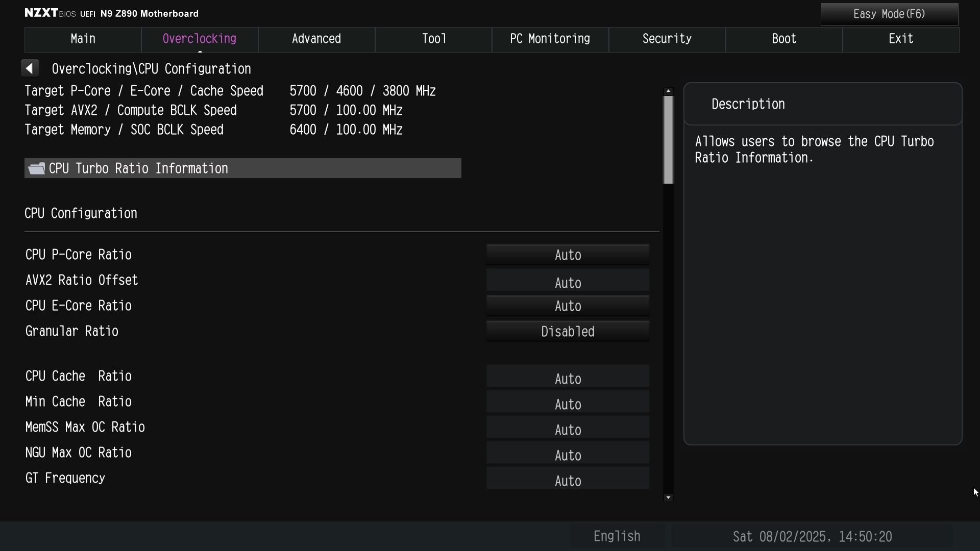Open Min Cache Ratio Auto dropdown
This screenshot has height=551, width=980.
568,402
